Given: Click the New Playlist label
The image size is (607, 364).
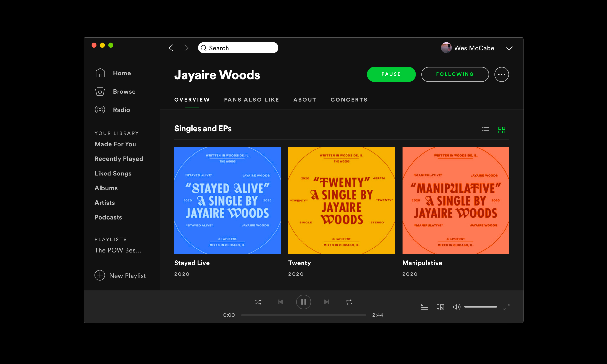Looking at the screenshot, I should pos(127,276).
